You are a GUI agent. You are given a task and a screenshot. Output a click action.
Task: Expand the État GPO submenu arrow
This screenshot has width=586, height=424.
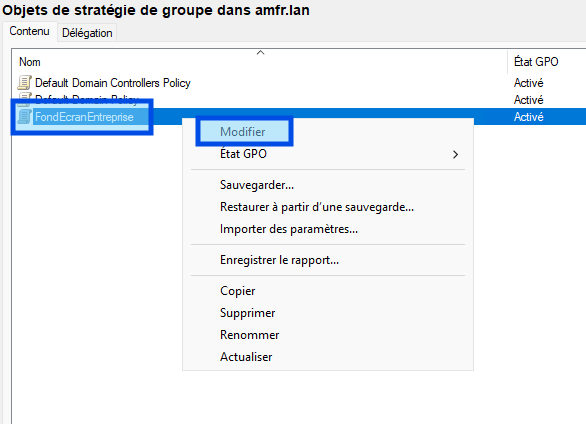pos(455,154)
